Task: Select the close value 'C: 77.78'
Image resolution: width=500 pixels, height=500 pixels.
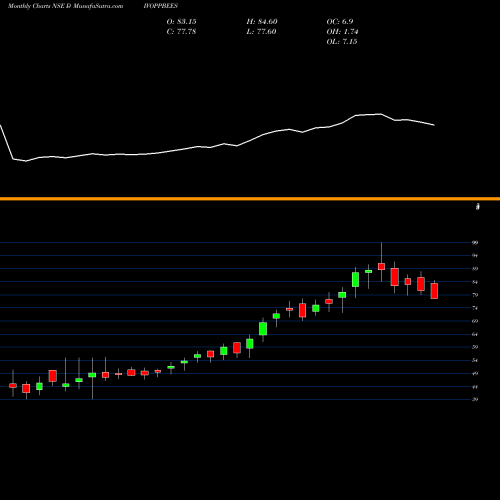Action: click(181, 32)
